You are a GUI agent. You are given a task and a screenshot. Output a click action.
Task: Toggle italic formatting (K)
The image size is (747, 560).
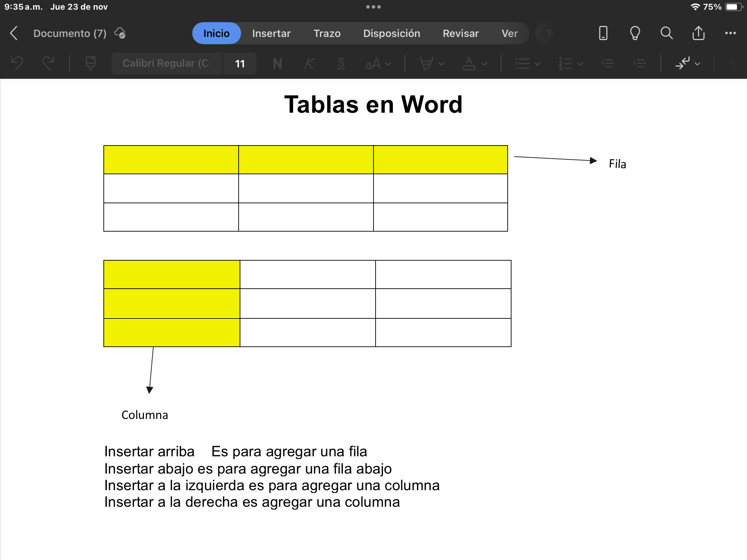(x=309, y=64)
